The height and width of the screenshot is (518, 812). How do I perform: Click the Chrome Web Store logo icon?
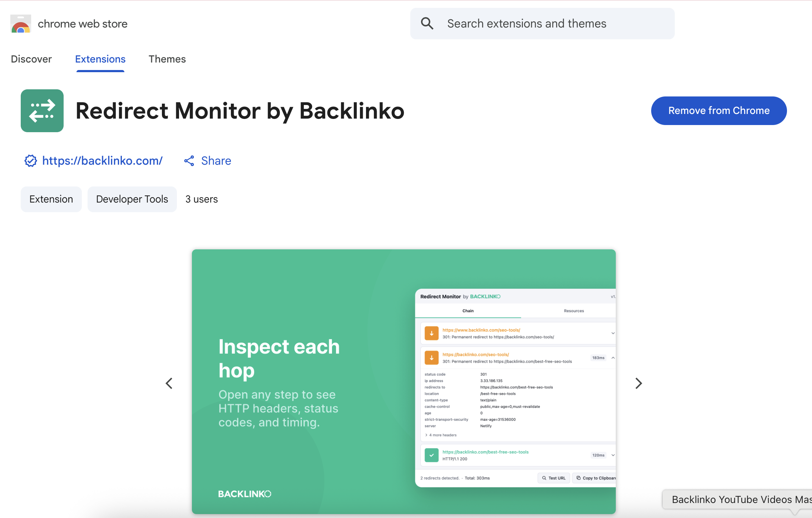[21, 24]
